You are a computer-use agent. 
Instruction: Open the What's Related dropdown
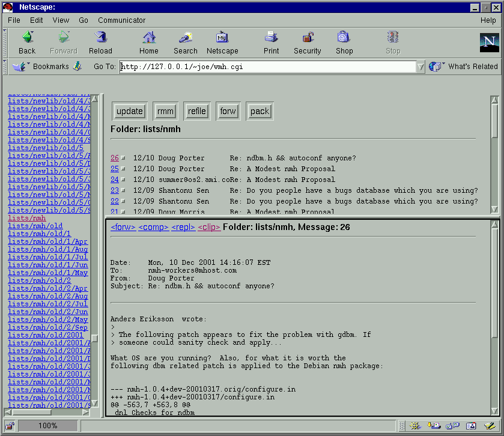[x=465, y=67]
